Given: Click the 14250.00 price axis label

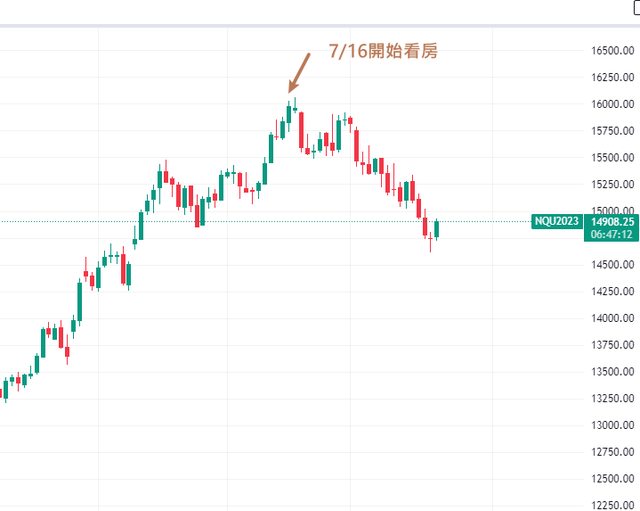Looking at the screenshot, I should click(x=612, y=292).
